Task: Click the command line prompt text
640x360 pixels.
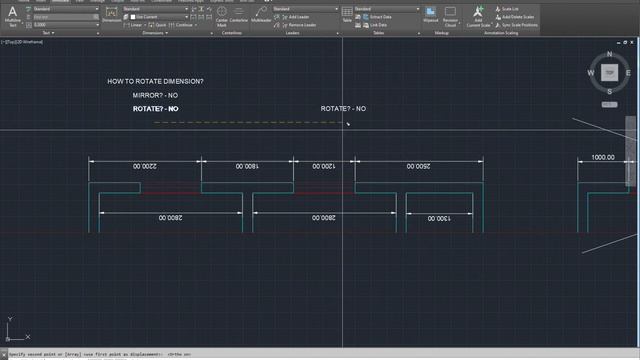Action: [x=100, y=354]
